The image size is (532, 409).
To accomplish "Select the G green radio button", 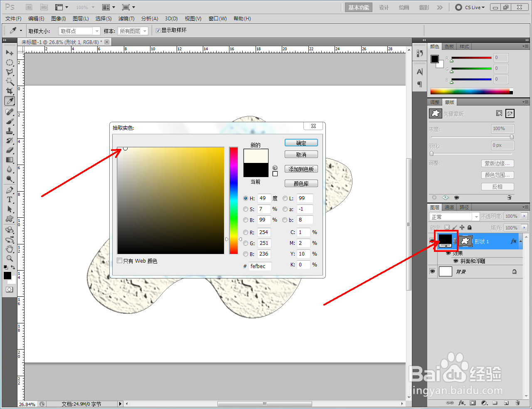I will pos(246,243).
